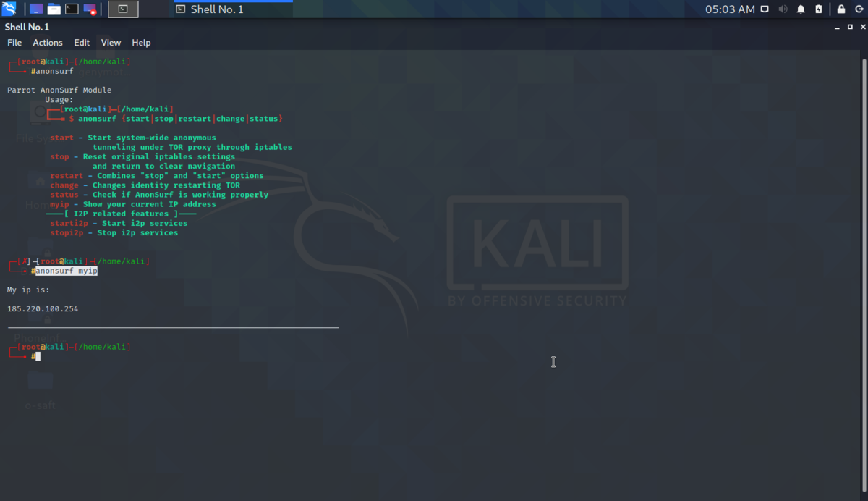Minimize the Shell No. 1 window

pyautogui.click(x=838, y=27)
